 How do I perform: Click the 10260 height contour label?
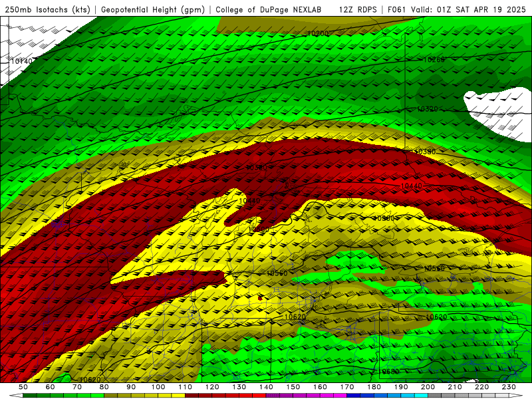[434, 60]
